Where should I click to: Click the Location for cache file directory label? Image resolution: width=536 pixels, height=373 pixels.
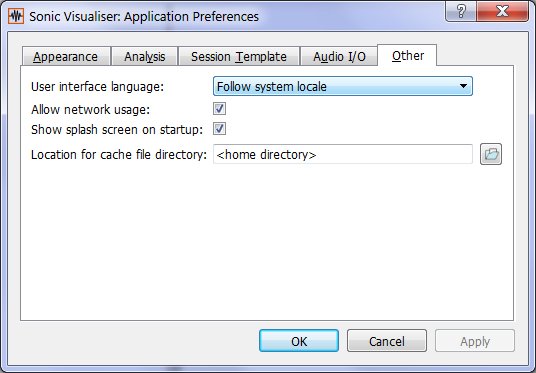click(x=119, y=155)
